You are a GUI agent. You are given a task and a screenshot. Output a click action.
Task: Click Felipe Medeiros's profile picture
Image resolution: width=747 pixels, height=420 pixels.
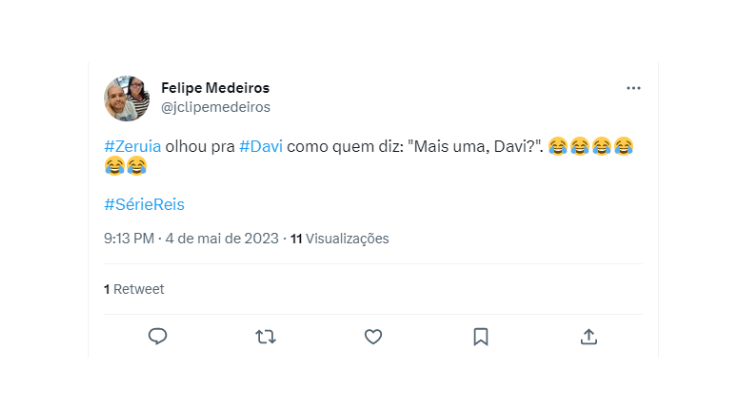[127, 97]
